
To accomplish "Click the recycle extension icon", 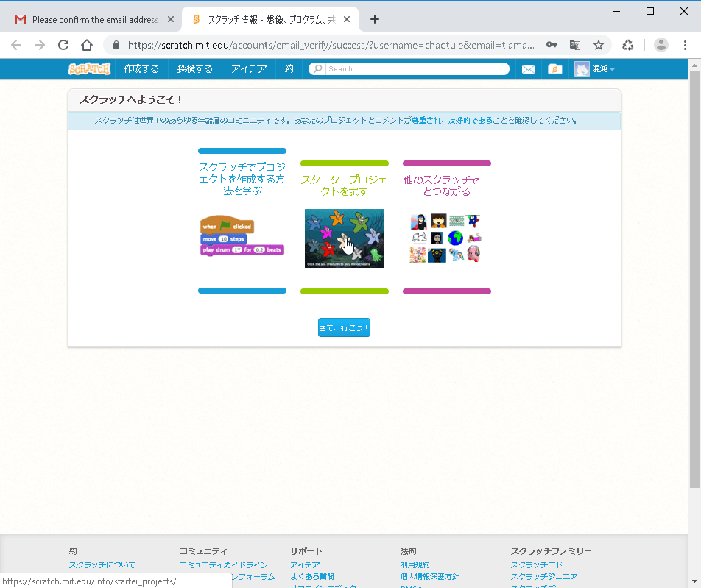I will click(x=627, y=45).
